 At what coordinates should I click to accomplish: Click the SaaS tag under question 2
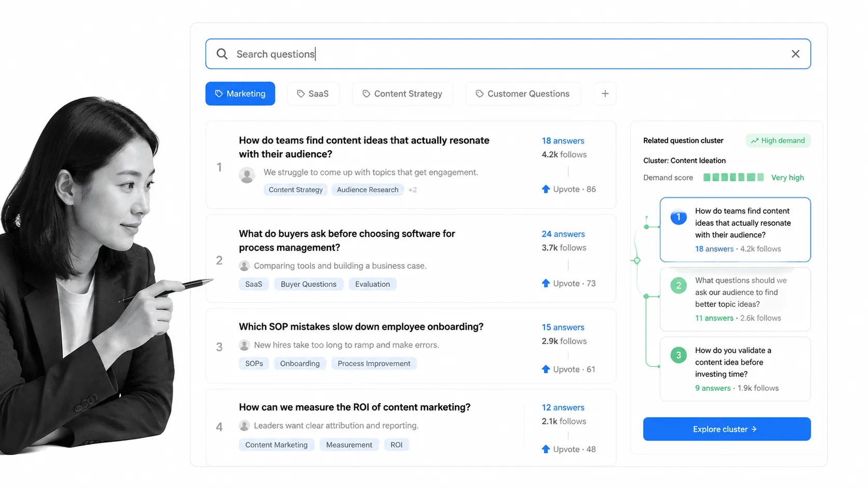(253, 284)
